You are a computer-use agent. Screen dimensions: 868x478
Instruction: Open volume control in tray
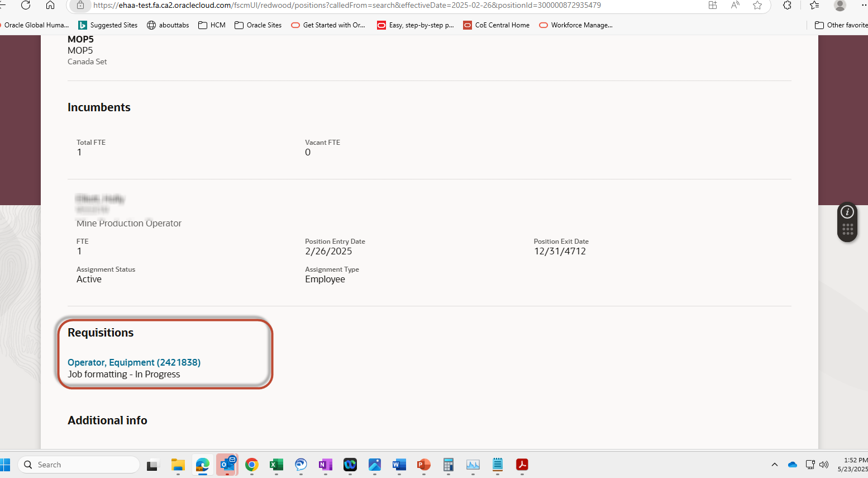tap(824, 465)
